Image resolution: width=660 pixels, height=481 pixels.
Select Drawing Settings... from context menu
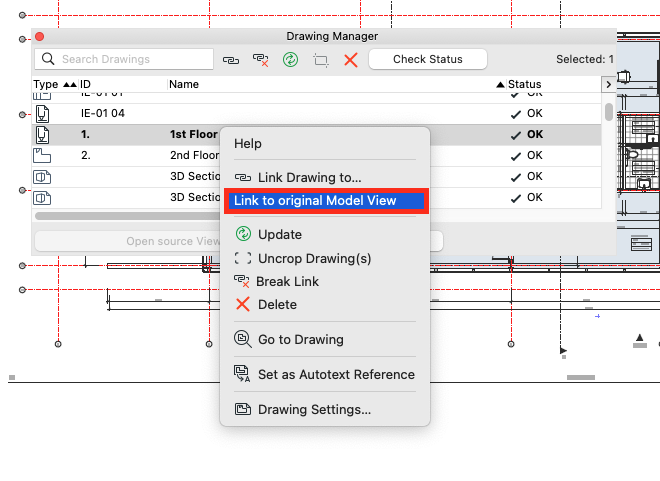point(314,409)
